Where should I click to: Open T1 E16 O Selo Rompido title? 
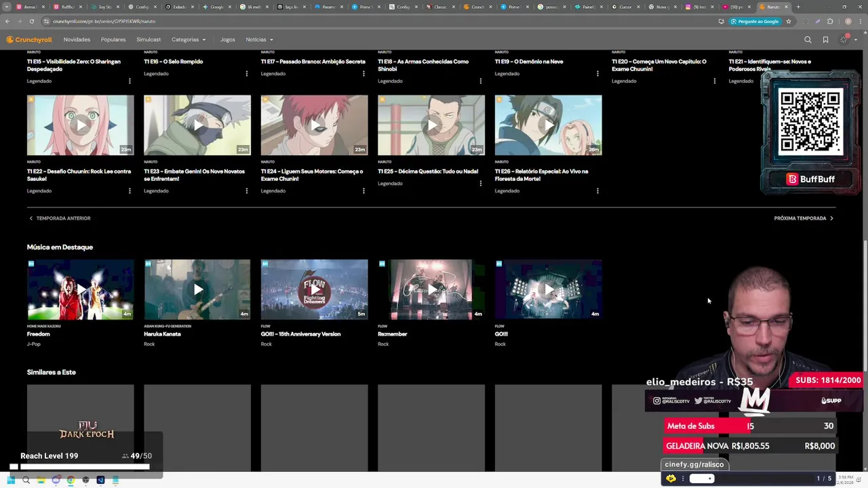(173, 62)
